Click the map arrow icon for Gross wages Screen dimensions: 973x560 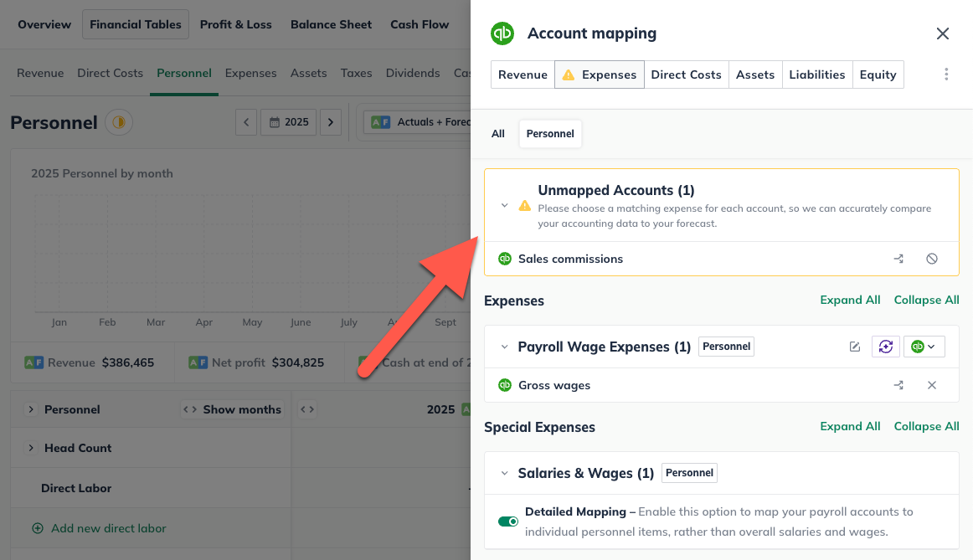(x=898, y=385)
